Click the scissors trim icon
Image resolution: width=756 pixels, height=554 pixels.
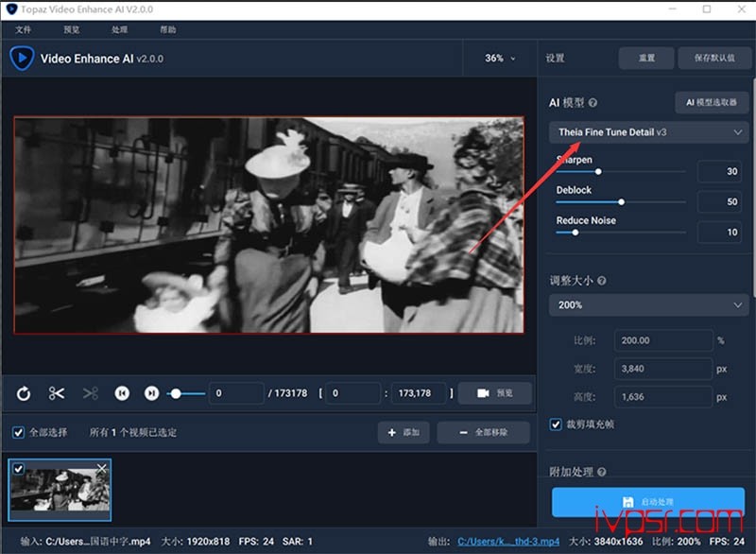point(57,393)
